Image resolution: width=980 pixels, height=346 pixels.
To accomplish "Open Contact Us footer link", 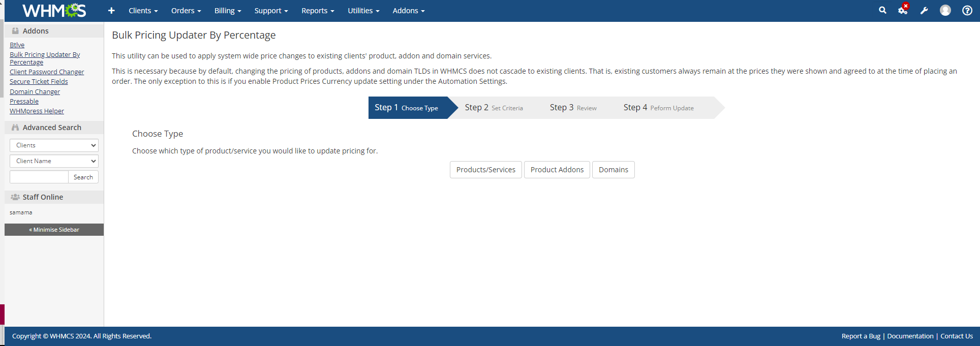I will point(957,336).
